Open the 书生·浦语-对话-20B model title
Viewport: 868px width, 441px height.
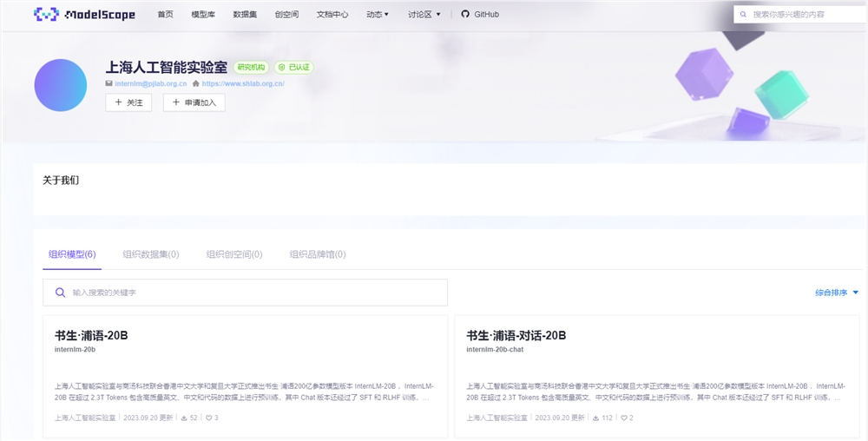coord(516,335)
